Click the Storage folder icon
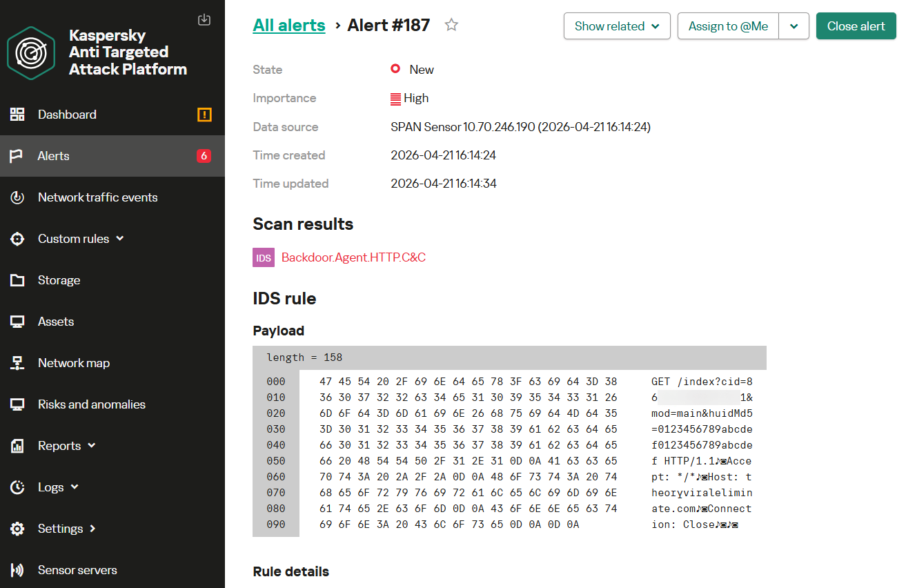This screenshot has width=906, height=588. 17,280
